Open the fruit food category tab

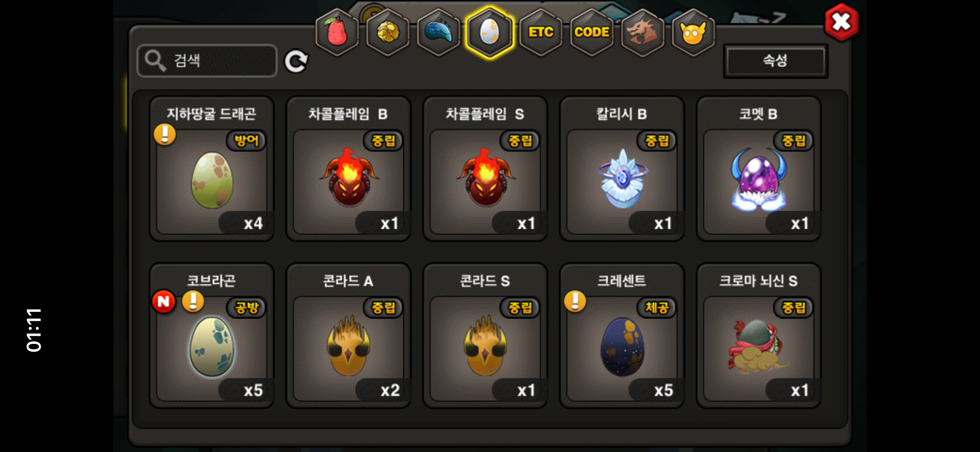pos(337,33)
